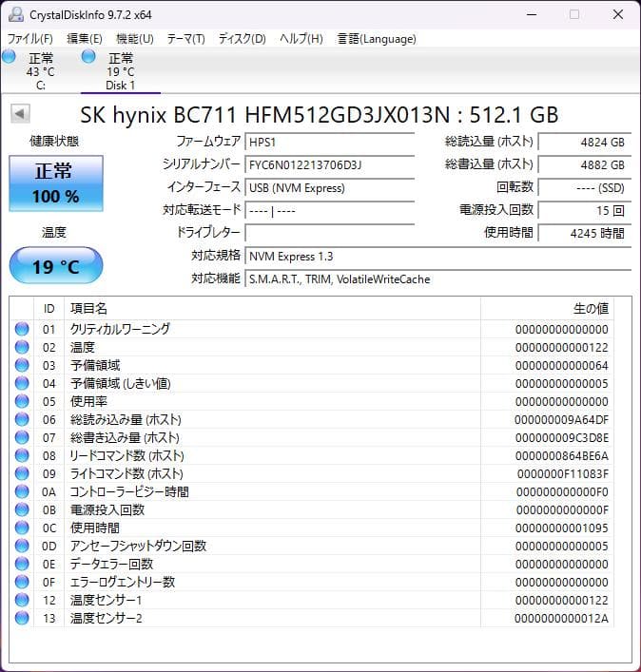The image size is (641, 672).
Task: Click the previous disk arrow button
Action: [20, 114]
